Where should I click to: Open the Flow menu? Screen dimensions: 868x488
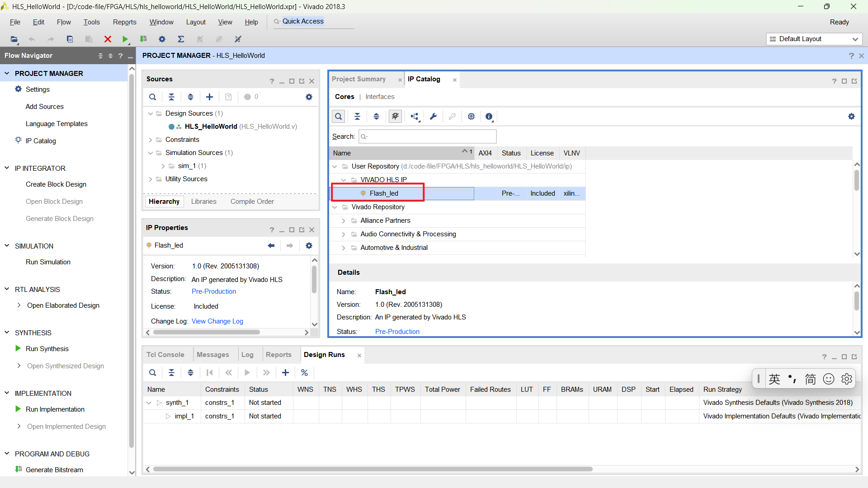coord(64,22)
